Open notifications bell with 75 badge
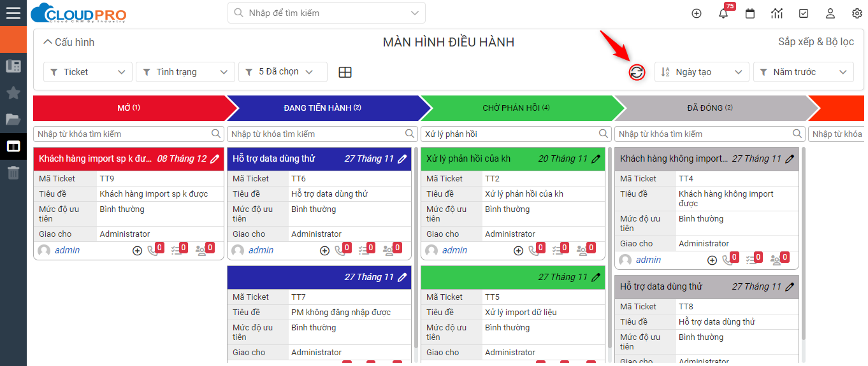The height and width of the screenshot is (366, 868). tap(723, 13)
